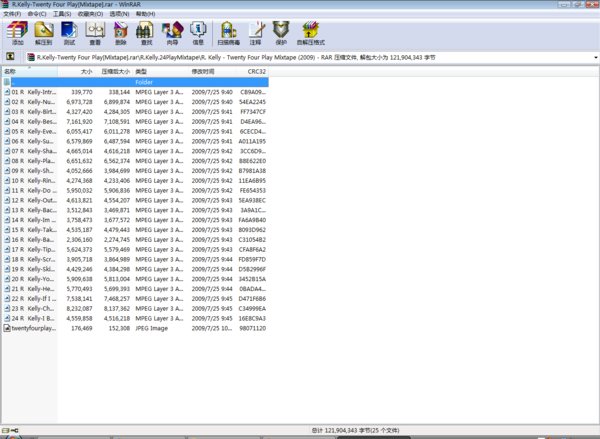The width and height of the screenshot is (600, 439).
Task: Click the archive icon in the address bar
Action: click(31, 57)
